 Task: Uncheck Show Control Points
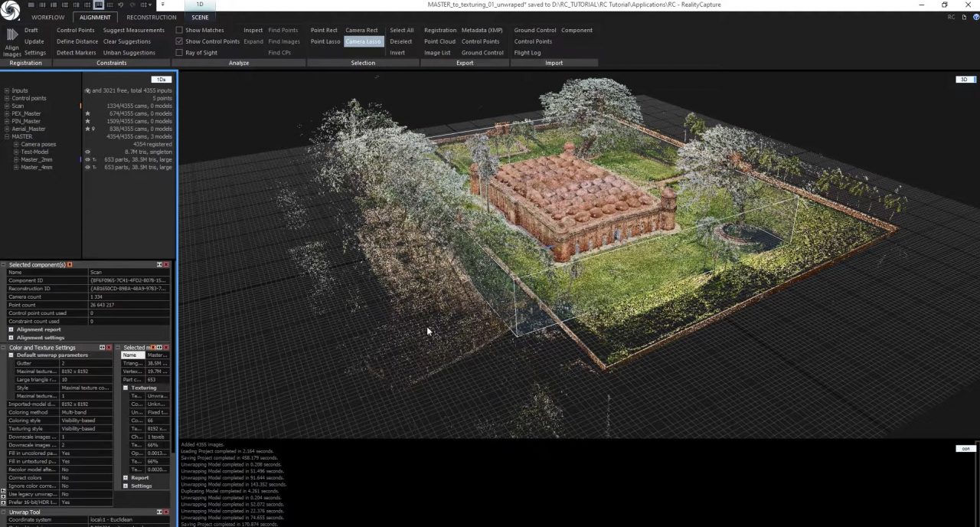point(179,41)
